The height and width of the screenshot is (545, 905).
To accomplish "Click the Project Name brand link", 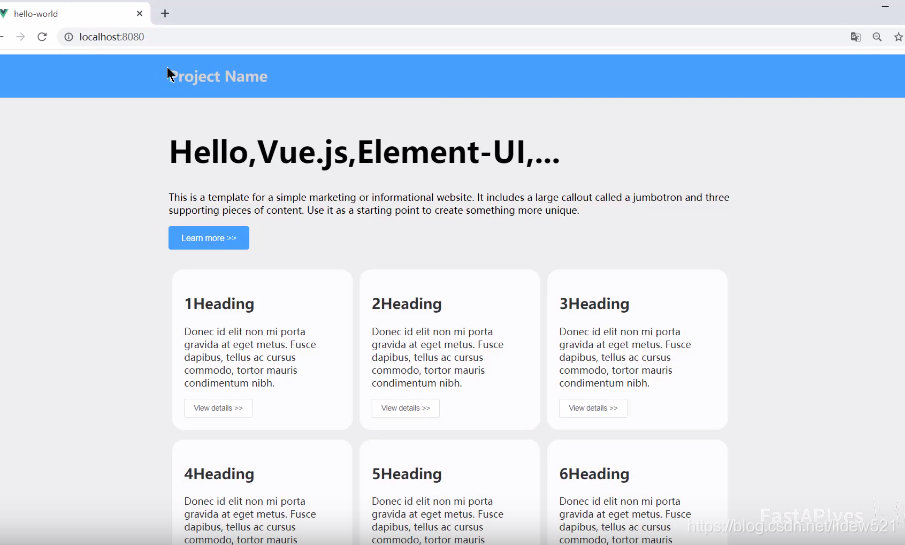I will click(x=218, y=76).
